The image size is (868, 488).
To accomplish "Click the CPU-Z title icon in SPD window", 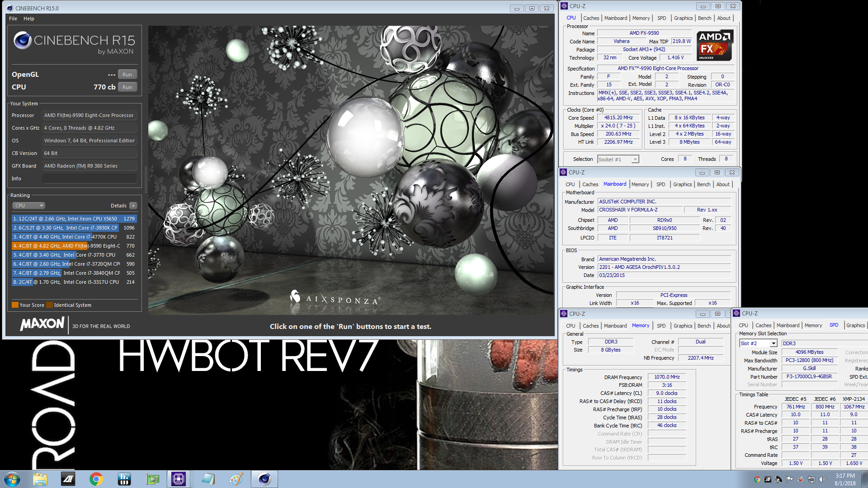I will 736,313.
